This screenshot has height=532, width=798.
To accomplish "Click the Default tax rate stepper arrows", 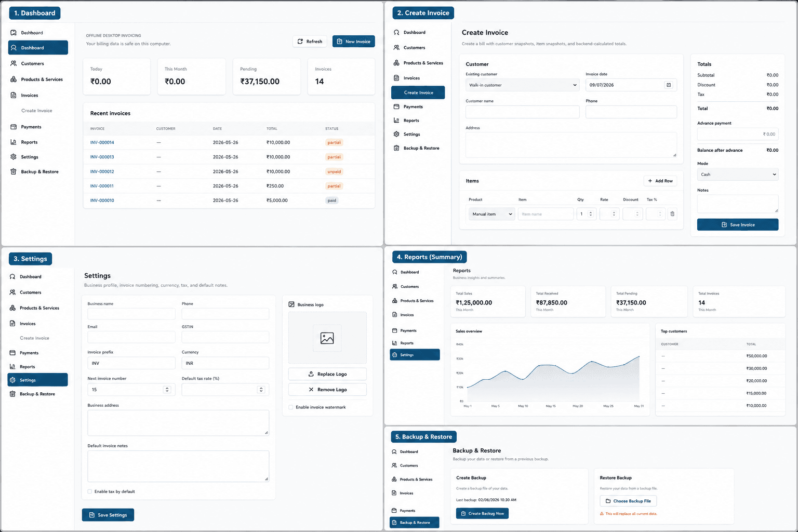I will [x=261, y=390].
